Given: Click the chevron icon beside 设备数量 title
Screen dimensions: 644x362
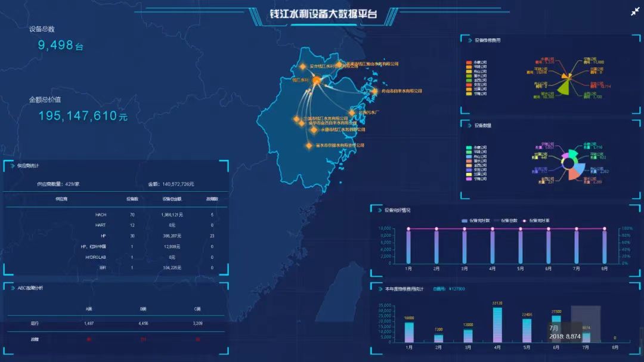Looking at the screenshot, I should pyautogui.click(x=469, y=125).
